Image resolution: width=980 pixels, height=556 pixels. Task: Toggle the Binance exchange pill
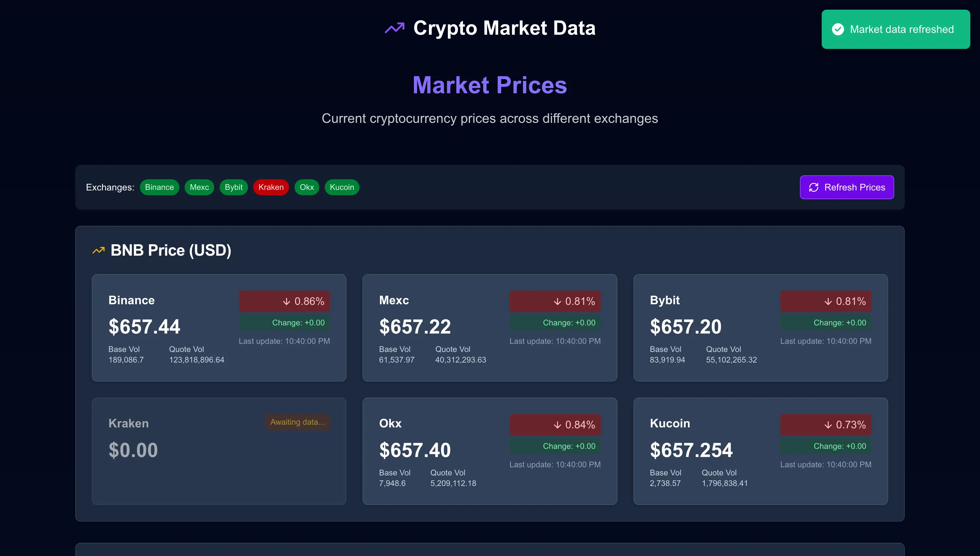160,187
